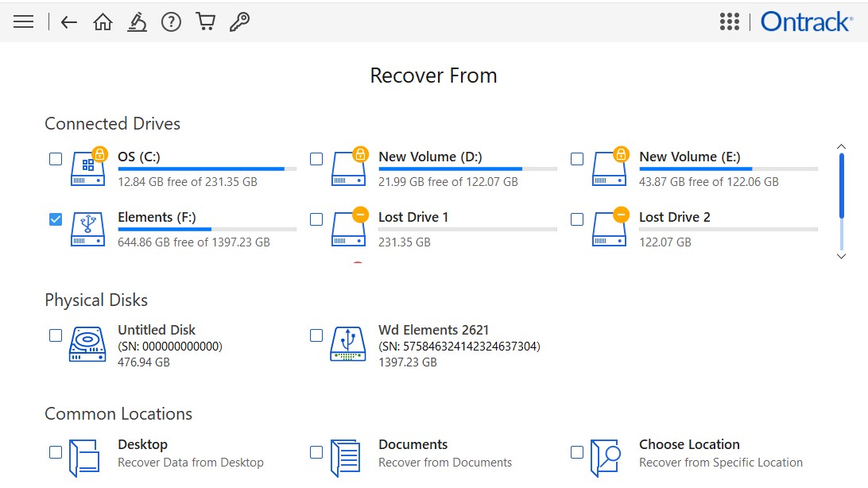The image size is (868, 488).
Task: Enable the OS (C:) drive checkbox
Action: pos(55,159)
